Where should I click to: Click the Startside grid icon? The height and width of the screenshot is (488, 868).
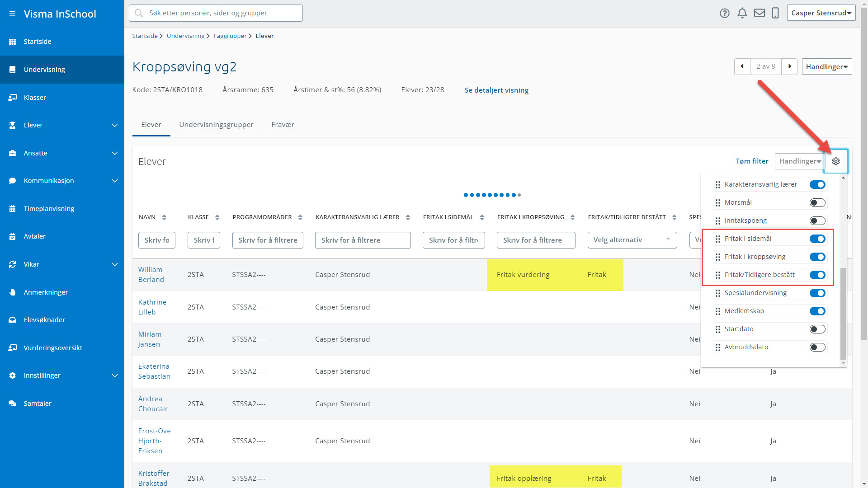(x=12, y=42)
